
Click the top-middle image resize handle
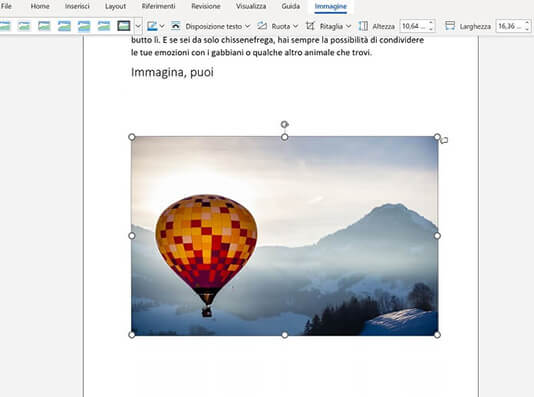[285, 137]
